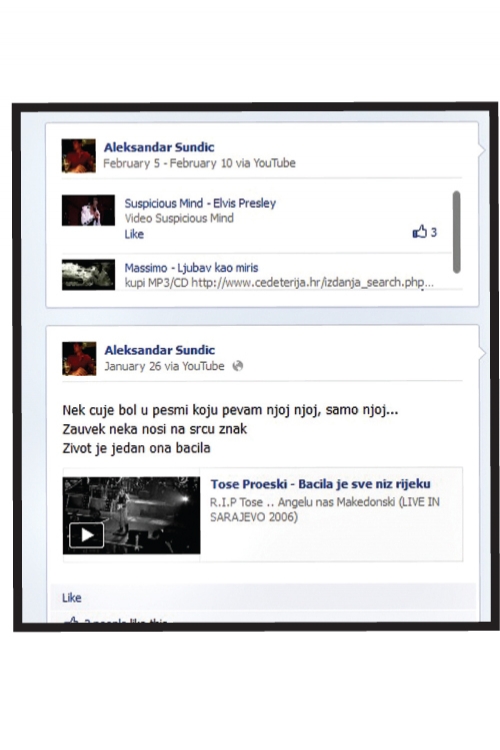Image resolution: width=500 pixels, height=750 pixels.
Task: Like the Tose Proeski post
Action: point(71,597)
